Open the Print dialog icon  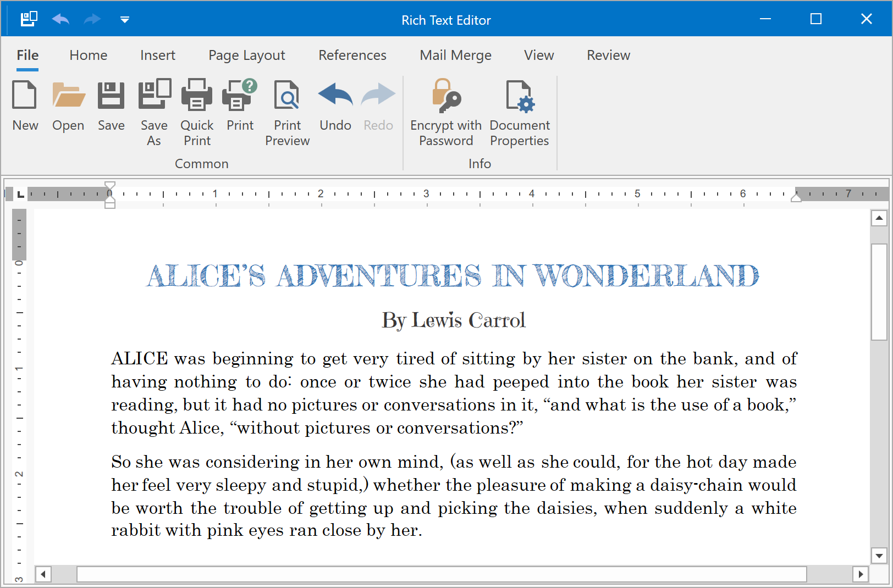point(240,106)
